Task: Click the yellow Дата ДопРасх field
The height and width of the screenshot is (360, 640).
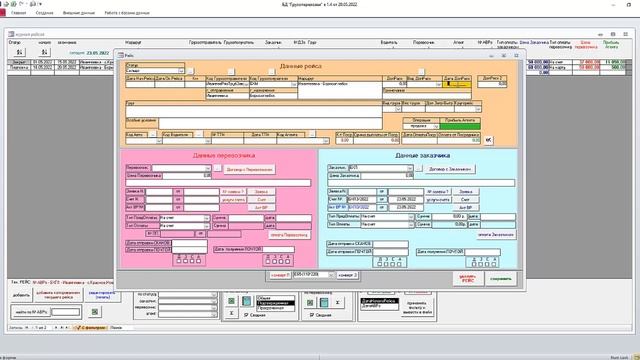Action: tap(457, 84)
